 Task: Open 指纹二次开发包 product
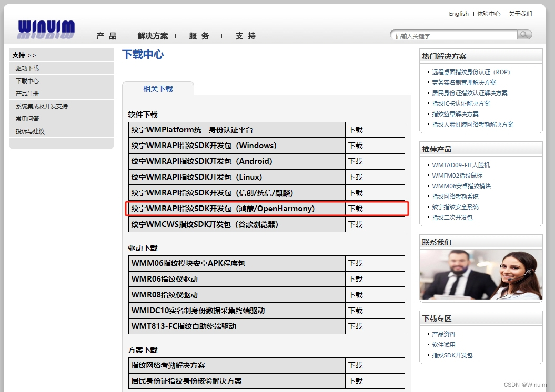pyautogui.click(x=452, y=218)
